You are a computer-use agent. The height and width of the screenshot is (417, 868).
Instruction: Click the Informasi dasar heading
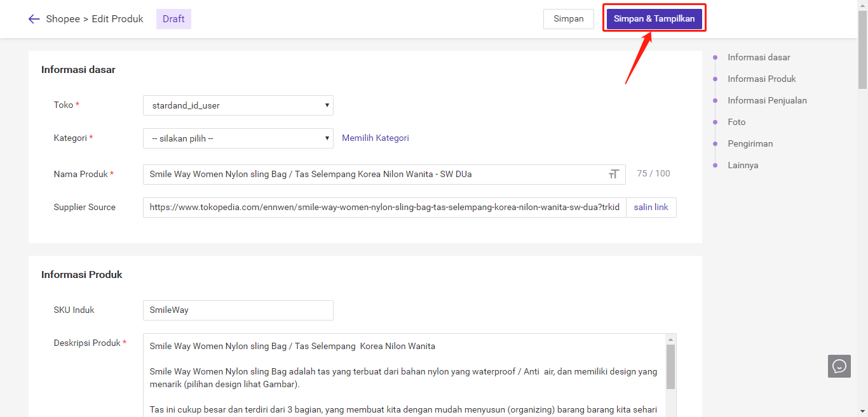[78, 70]
